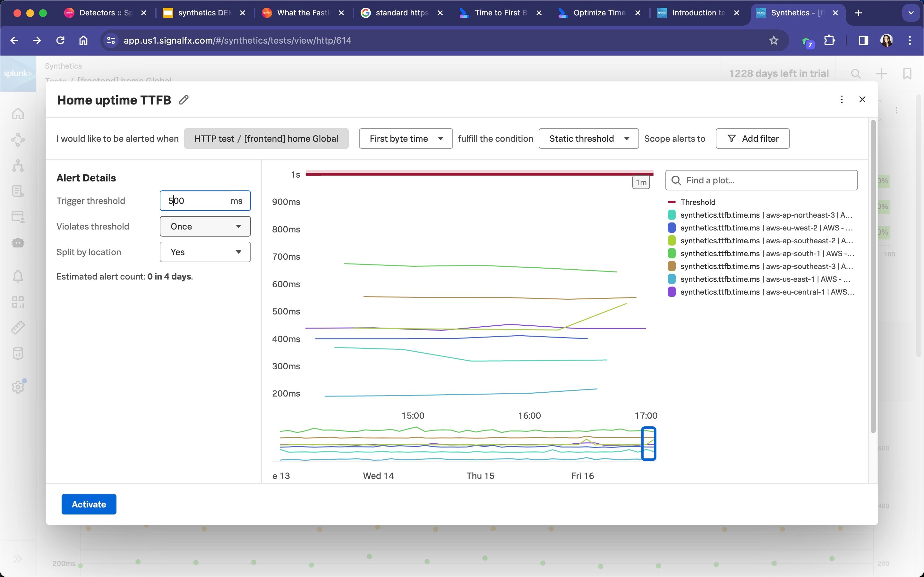Screen dimensions: 924x577
Task: Click the bookmark star in address bar
Action: click(x=773, y=40)
